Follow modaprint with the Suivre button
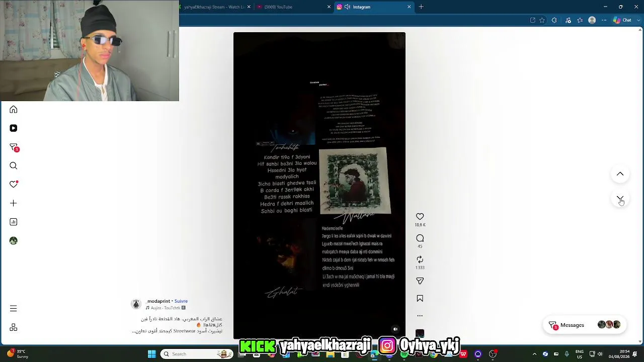This screenshot has width=644, height=362. tap(181, 301)
